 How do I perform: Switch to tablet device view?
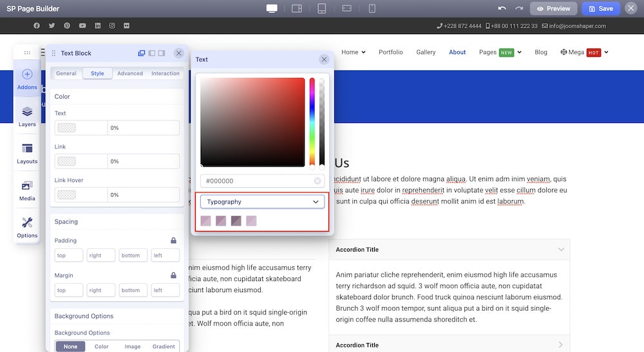tap(322, 8)
